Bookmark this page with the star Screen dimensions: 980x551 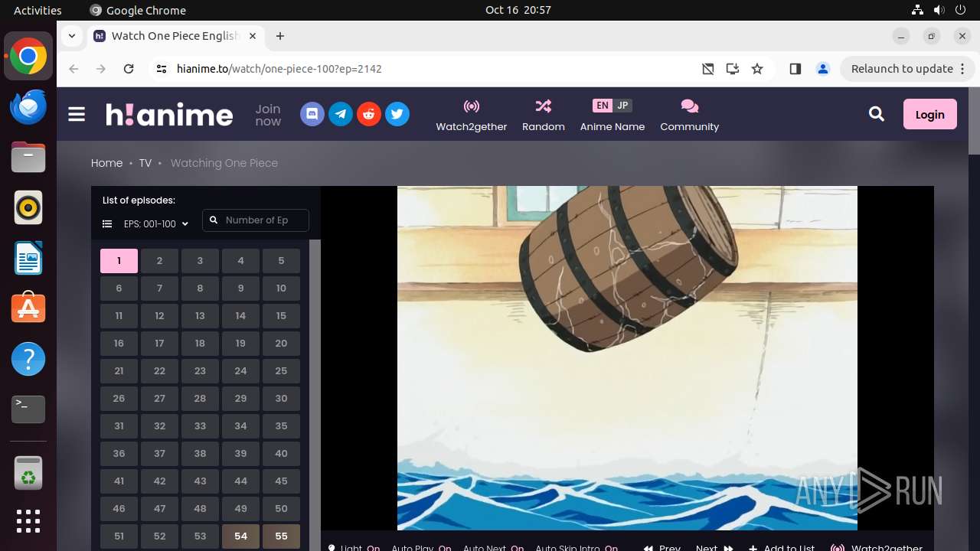[x=757, y=69]
